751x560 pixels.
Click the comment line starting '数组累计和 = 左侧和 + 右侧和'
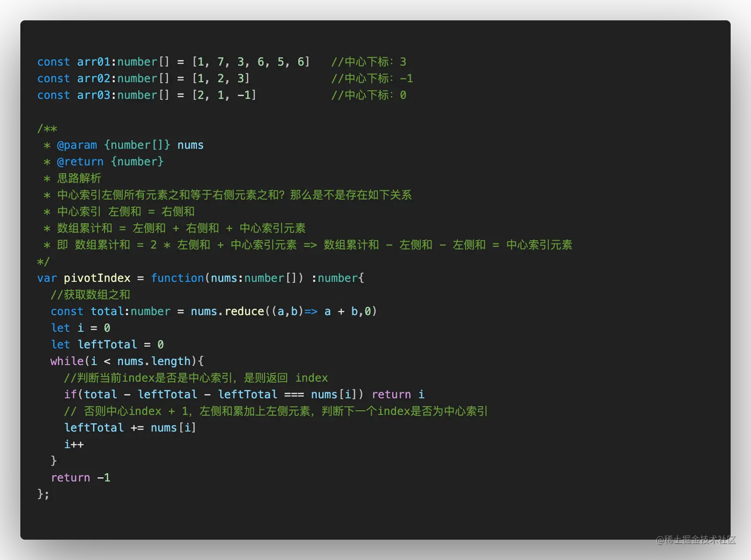(175, 228)
